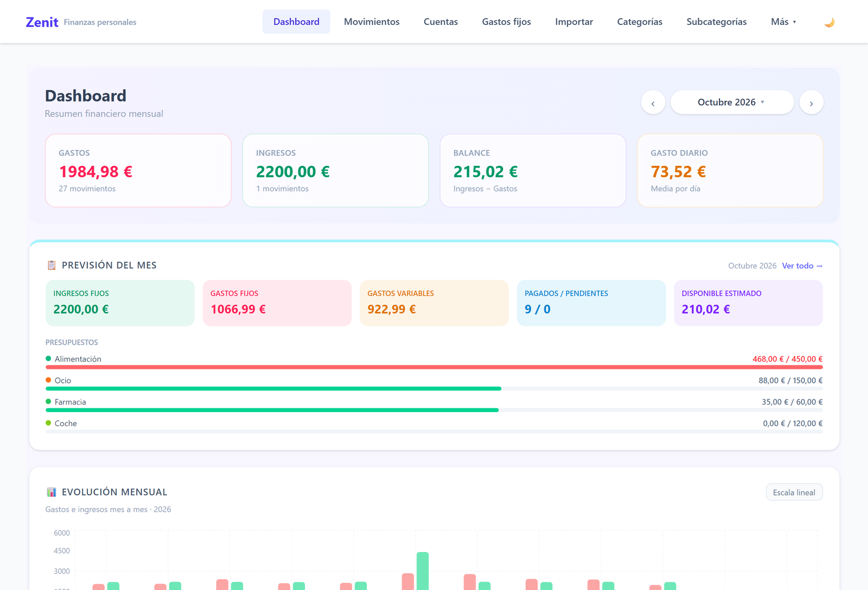The width and height of the screenshot is (868, 590).
Task: Click the Gastos fijos forecast tile
Action: pos(277,303)
